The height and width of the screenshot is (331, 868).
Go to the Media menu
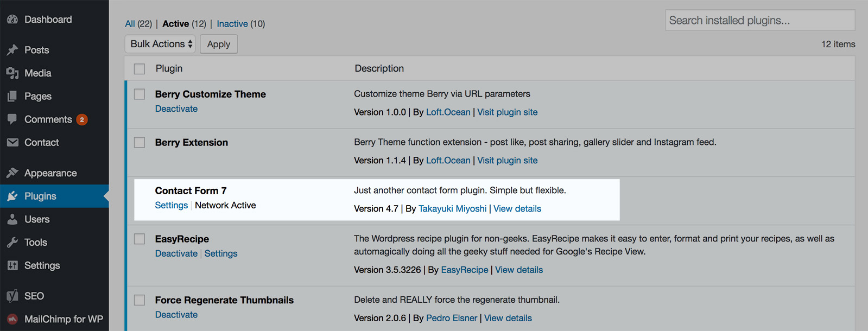[54, 73]
